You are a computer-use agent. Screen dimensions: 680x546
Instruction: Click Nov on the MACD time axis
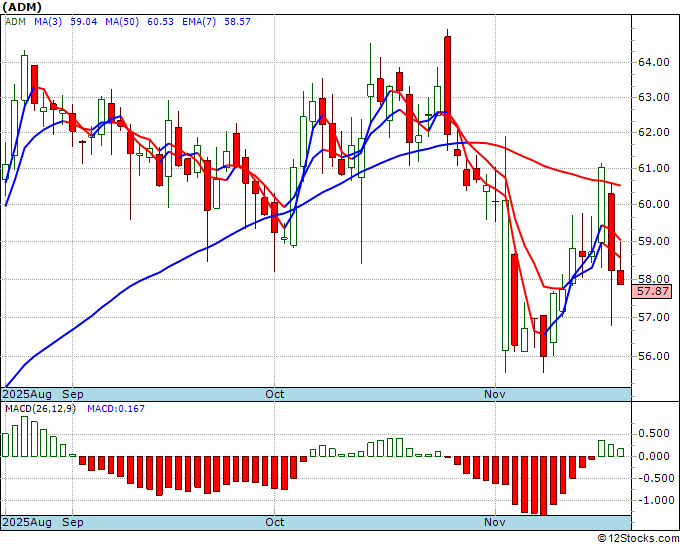pos(495,522)
